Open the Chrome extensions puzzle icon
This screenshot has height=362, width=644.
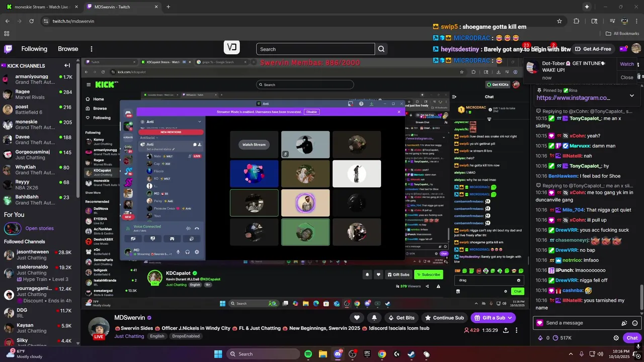coord(577,21)
